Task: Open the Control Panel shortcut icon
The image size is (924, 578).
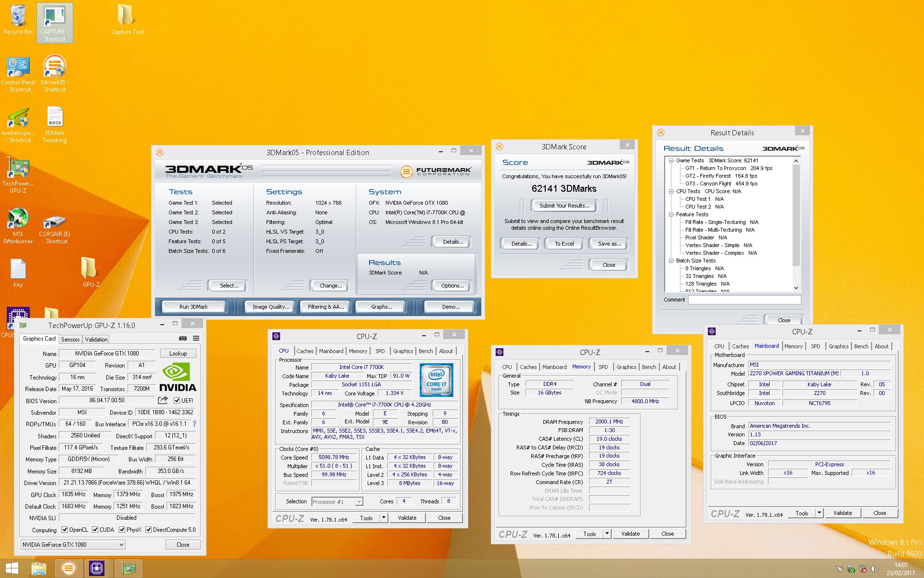Action: (x=18, y=74)
